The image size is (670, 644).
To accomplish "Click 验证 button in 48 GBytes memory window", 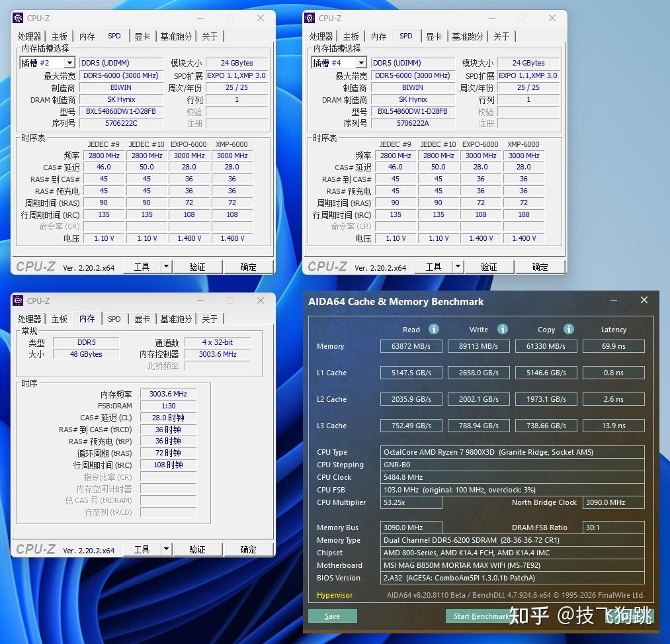I will [x=197, y=549].
